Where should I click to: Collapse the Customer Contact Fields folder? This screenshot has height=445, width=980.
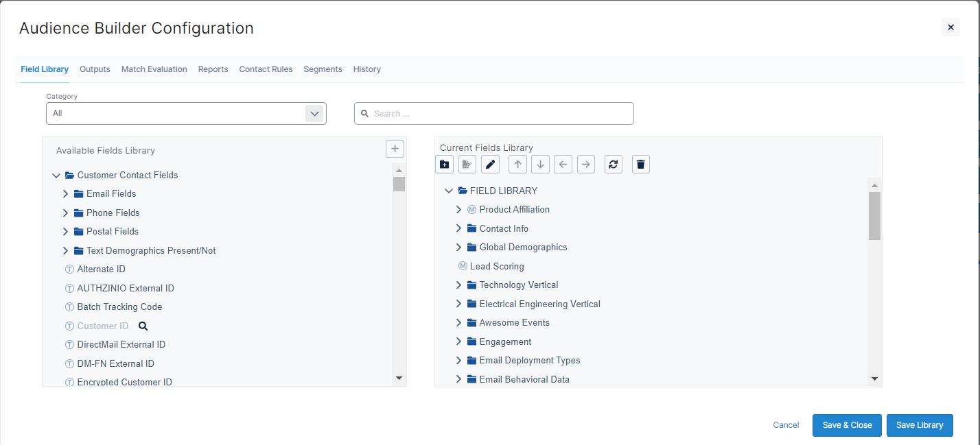[x=56, y=176]
